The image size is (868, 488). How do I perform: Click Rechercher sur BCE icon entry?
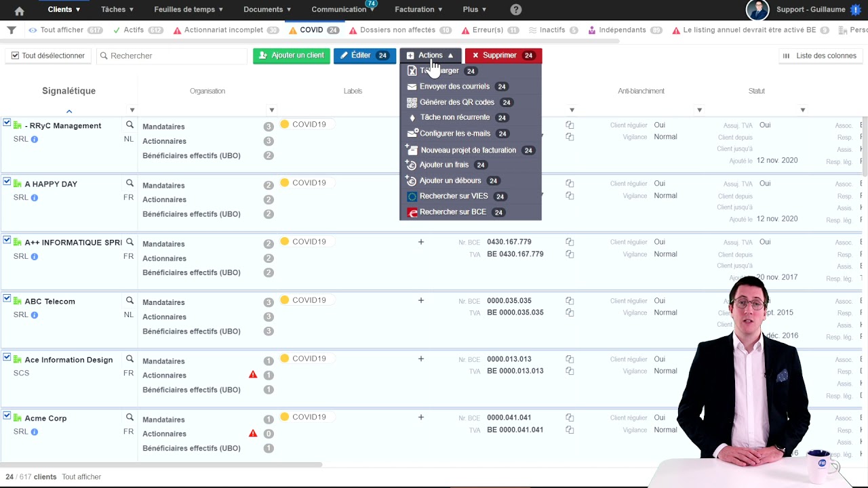412,212
